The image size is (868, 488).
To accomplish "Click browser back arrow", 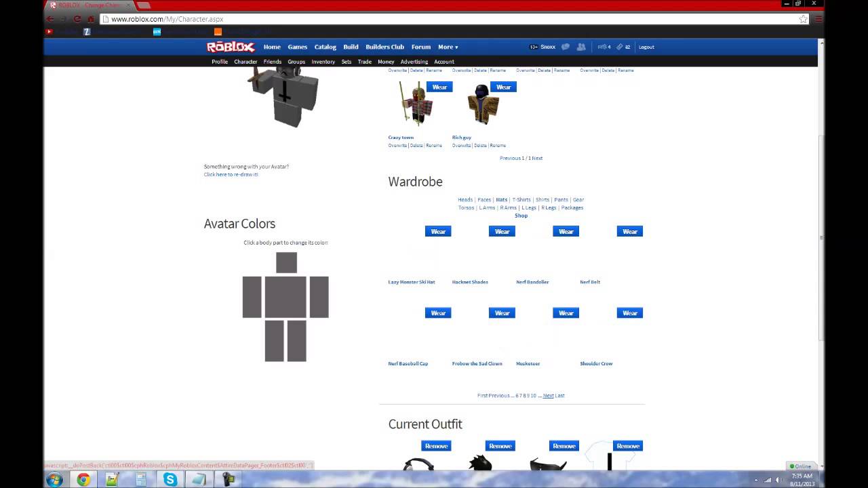I will point(50,19).
